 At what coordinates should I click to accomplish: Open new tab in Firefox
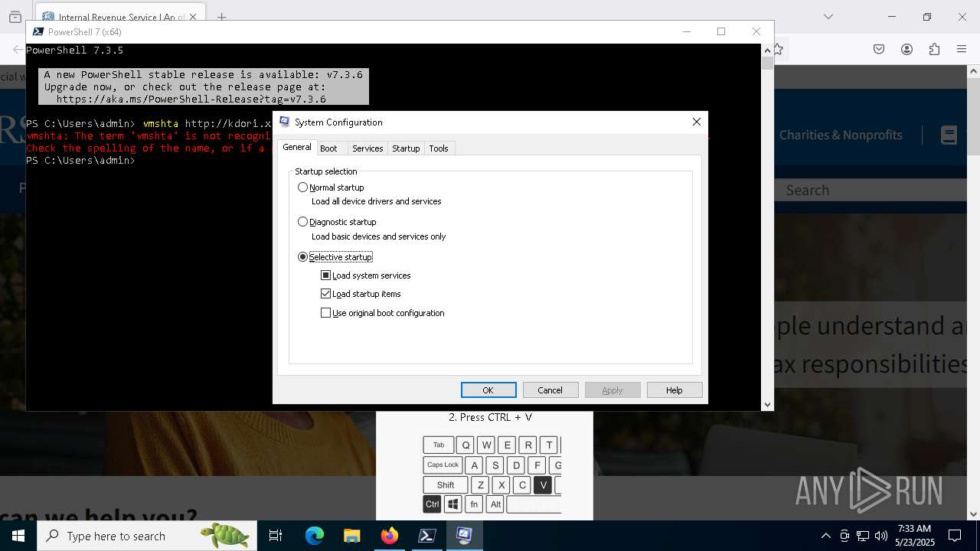tap(221, 17)
